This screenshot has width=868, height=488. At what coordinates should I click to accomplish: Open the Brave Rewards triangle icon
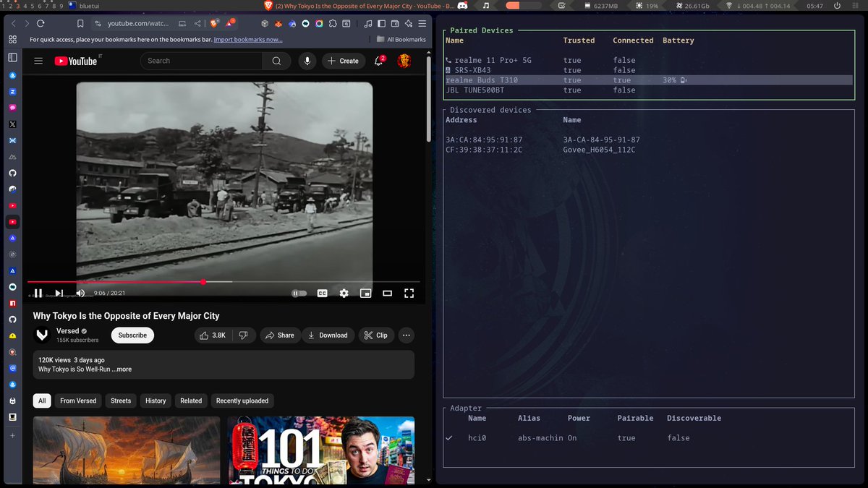tap(230, 23)
